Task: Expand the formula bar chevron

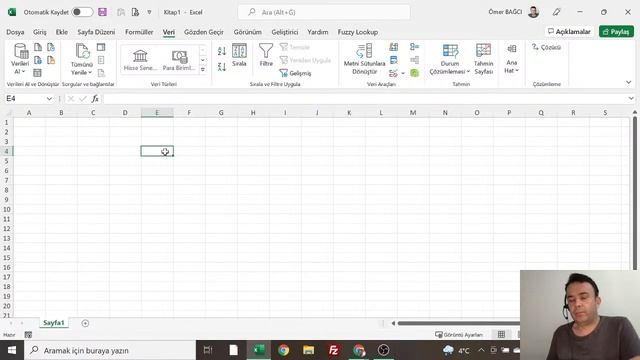Action: click(631, 98)
